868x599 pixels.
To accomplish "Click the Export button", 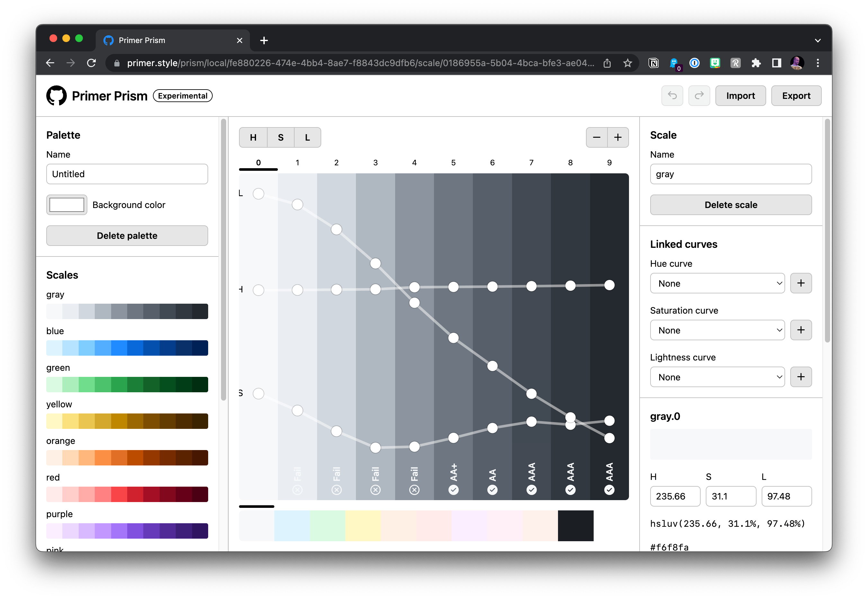I will pyautogui.click(x=796, y=96).
